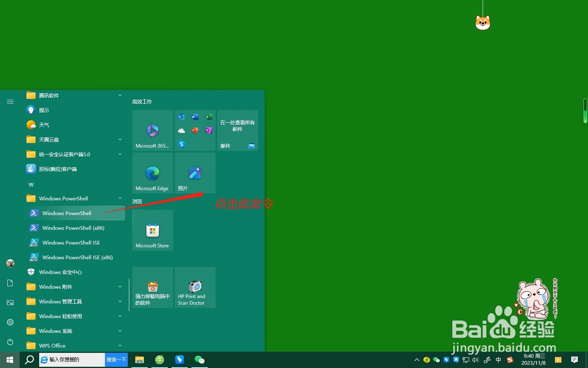The width and height of the screenshot is (588, 368).
Task: Launch Microsoft Edge tile
Action: point(153,173)
